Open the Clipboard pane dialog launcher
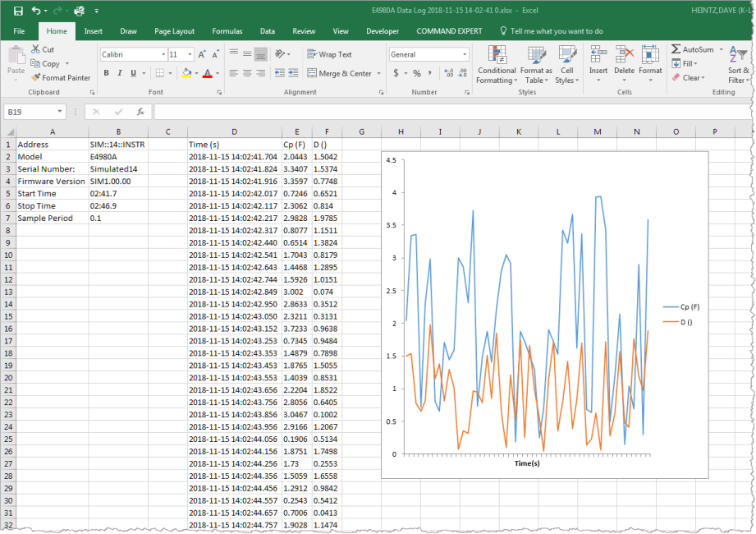The image size is (756, 534). pyautogui.click(x=92, y=92)
